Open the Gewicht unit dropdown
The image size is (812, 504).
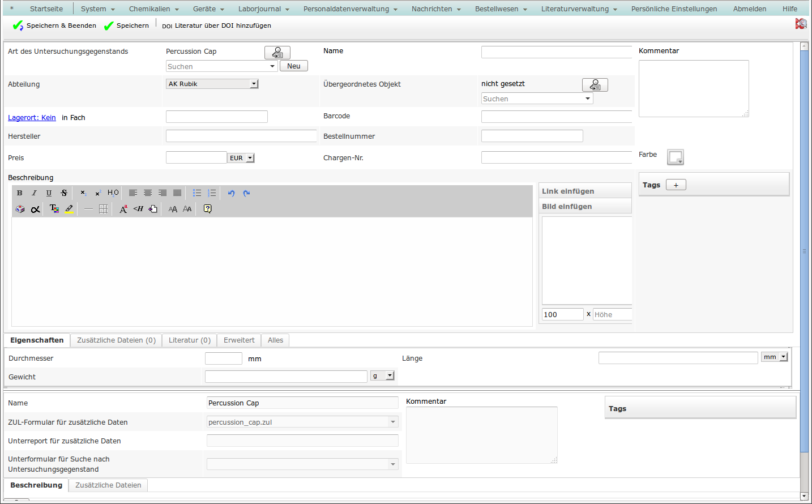[390, 376]
